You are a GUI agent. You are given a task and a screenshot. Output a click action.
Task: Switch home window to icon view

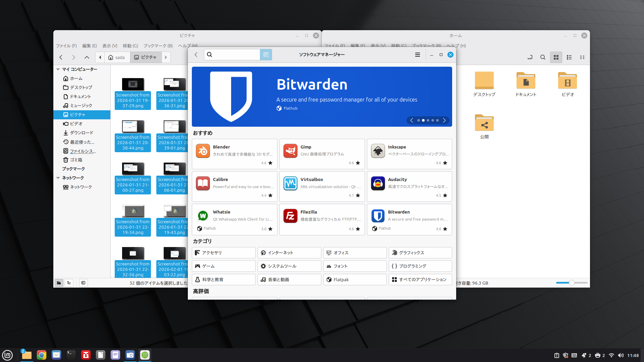coord(556,57)
